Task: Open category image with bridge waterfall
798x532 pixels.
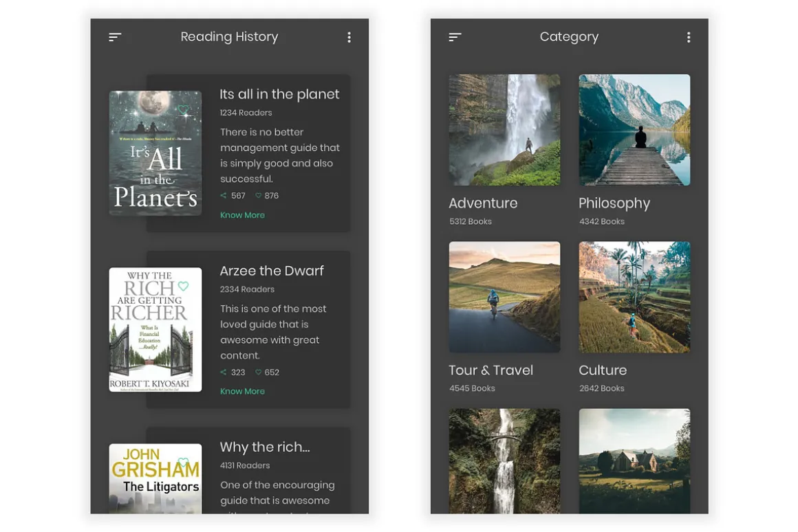Action: (504, 461)
